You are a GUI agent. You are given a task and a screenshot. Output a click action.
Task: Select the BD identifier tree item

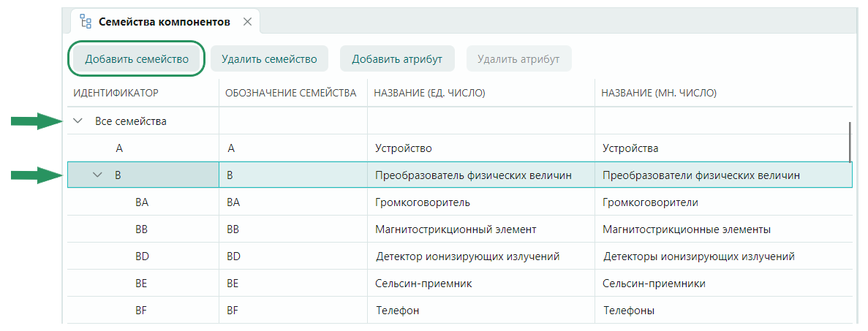[x=142, y=256]
